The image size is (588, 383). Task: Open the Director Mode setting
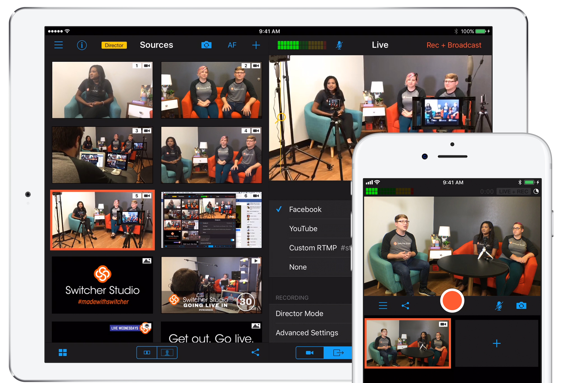pos(299,314)
